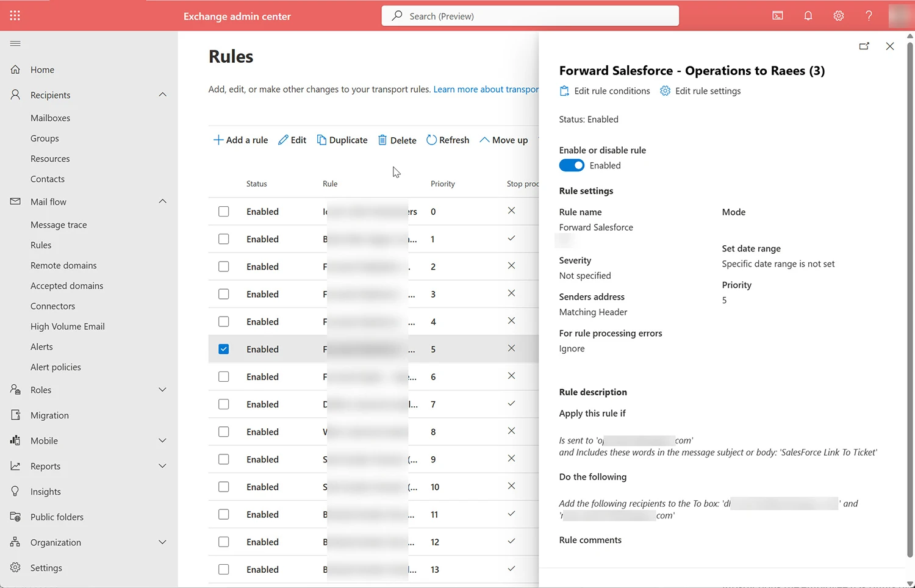
Task: Click Edit in the rules toolbar
Action: coord(292,140)
